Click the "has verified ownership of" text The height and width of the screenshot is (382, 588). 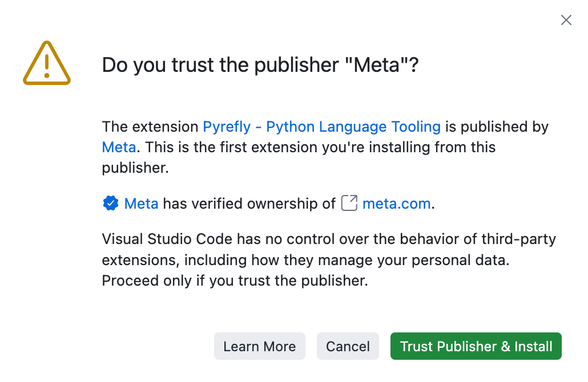(249, 203)
